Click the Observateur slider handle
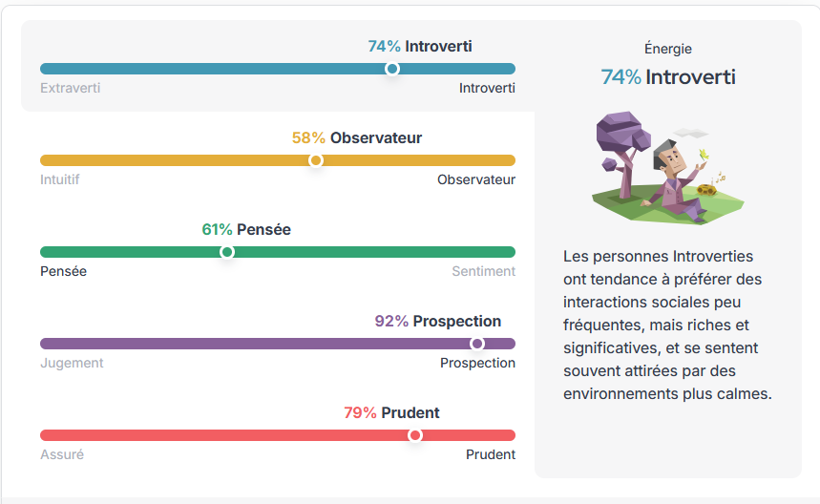The width and height of the screenshot is (820, 504). (316, 160)
